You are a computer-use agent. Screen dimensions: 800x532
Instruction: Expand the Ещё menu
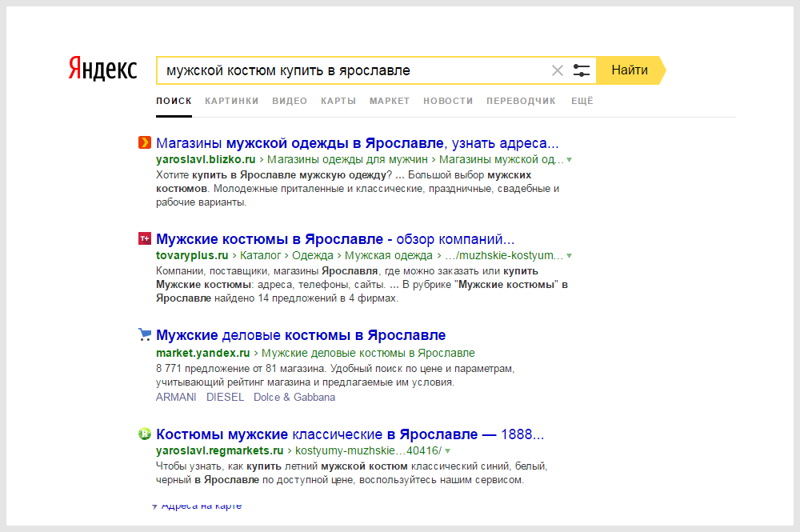pos(582,101)
